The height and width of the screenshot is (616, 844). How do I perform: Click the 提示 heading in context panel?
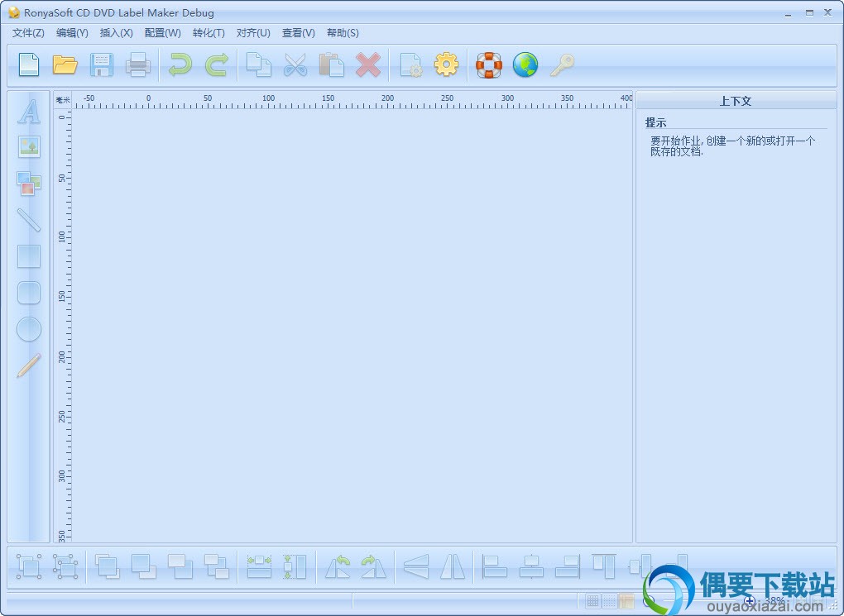tap(655, 122)
